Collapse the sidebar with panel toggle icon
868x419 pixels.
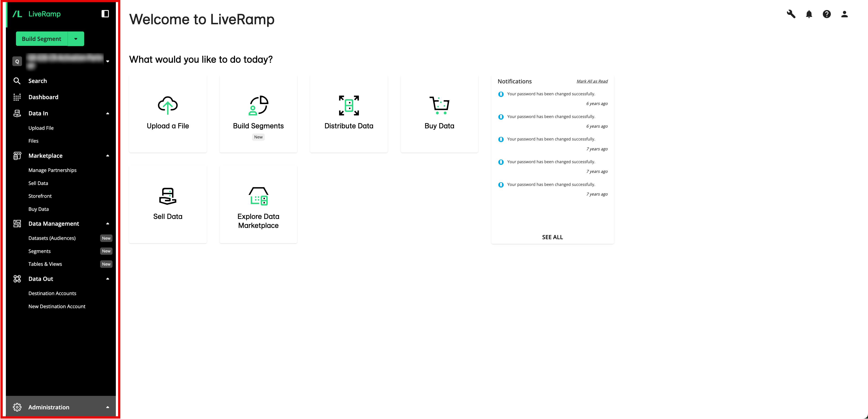pyautogui.click(x=105, y=14)
